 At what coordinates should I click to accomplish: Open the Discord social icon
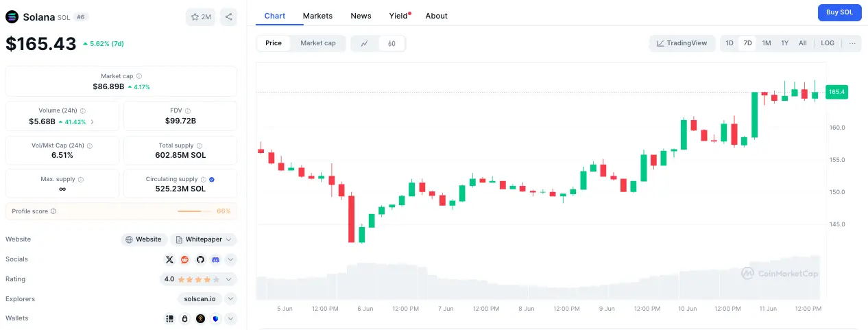point(215,259)
